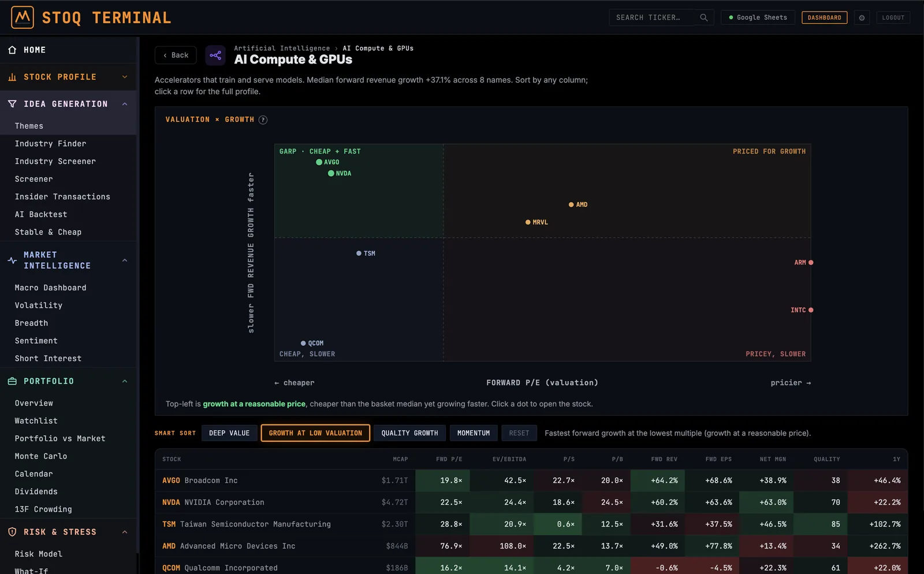Click the Google Sheets button
Screen dimensions: 924x574
tap(758, 17)
